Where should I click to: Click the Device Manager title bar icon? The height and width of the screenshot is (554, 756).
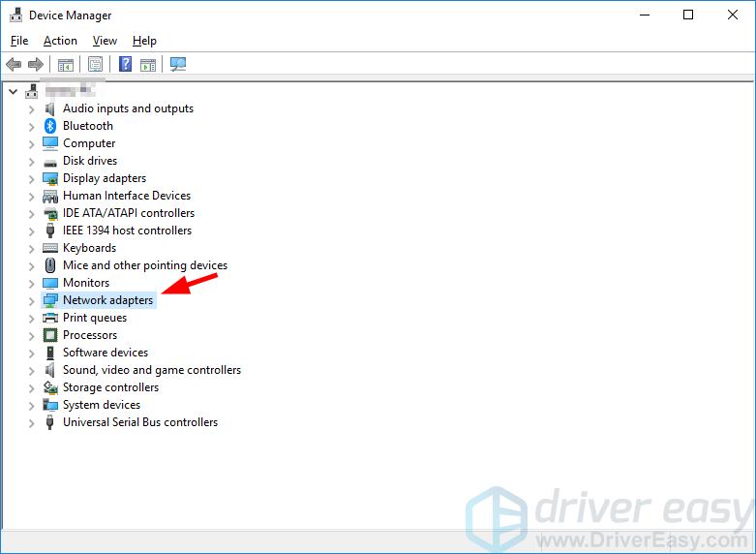(x=15, y=15)
